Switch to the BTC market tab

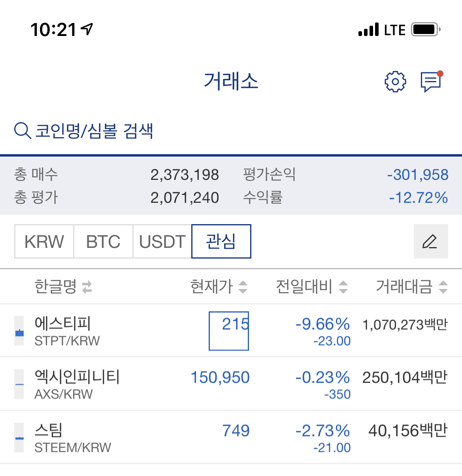[103, 242]
